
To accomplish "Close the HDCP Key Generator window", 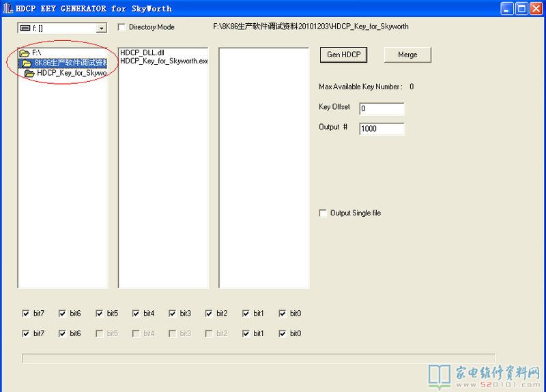I will [536, 9].
